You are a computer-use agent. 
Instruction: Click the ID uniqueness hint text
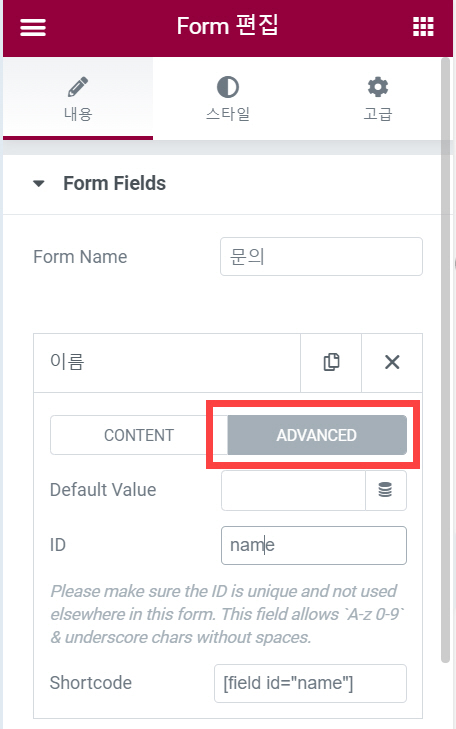(227, 614)
